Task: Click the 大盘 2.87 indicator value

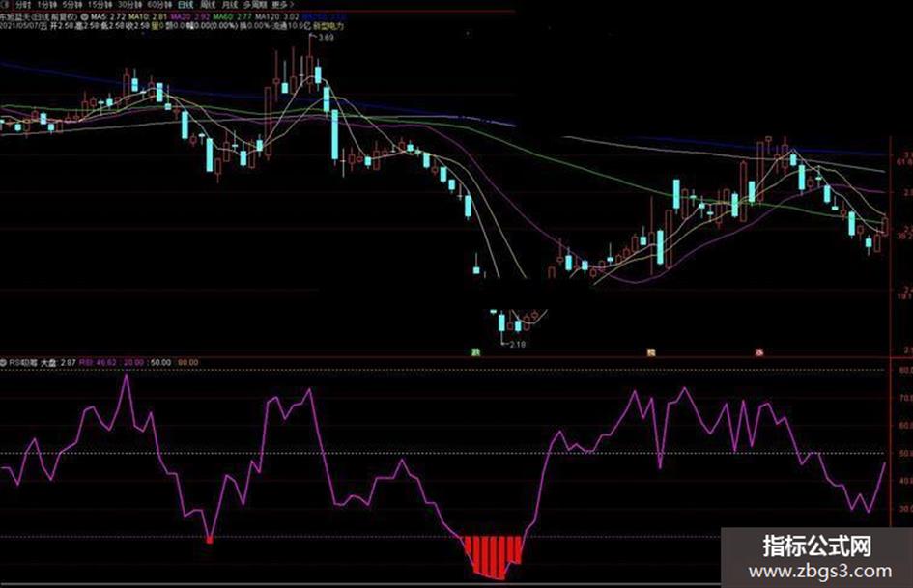Action: (x=58, y=362)
